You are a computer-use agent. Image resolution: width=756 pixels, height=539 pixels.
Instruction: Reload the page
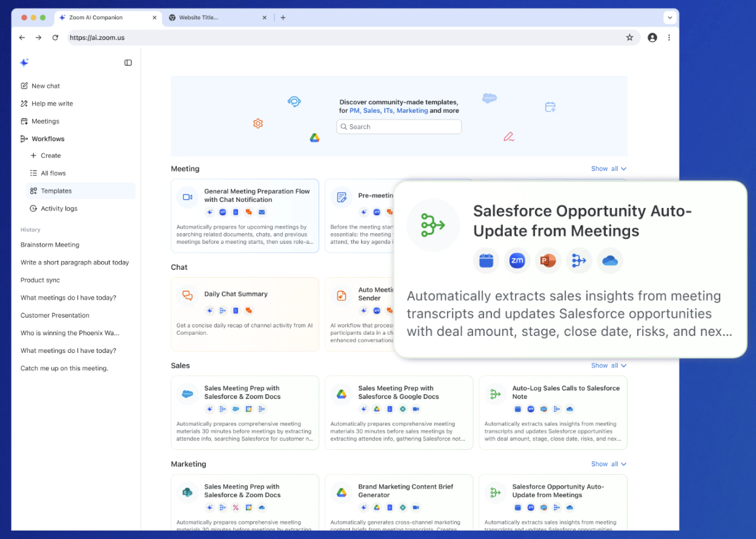(x=55, y=38)
